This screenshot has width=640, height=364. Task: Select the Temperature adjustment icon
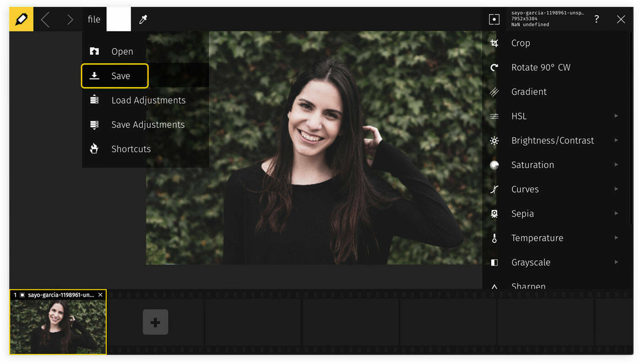[x=494, y=238]
